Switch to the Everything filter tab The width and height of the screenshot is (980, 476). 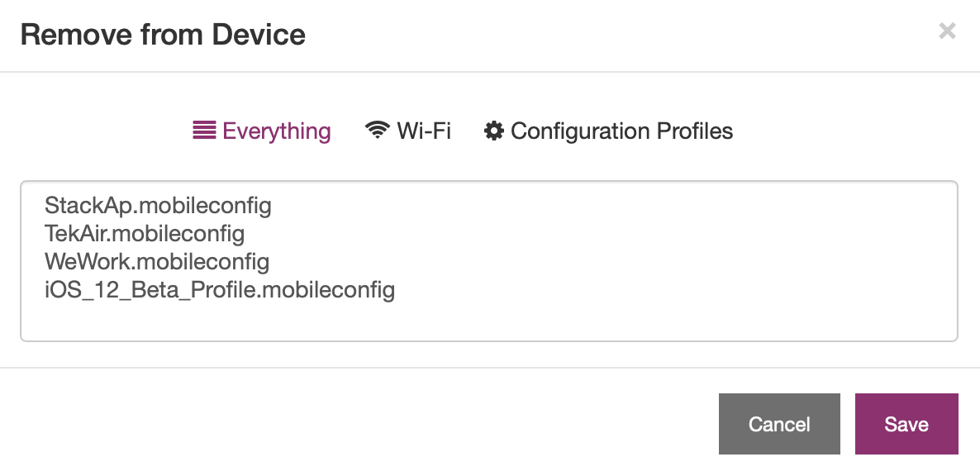tap(262, 131)
